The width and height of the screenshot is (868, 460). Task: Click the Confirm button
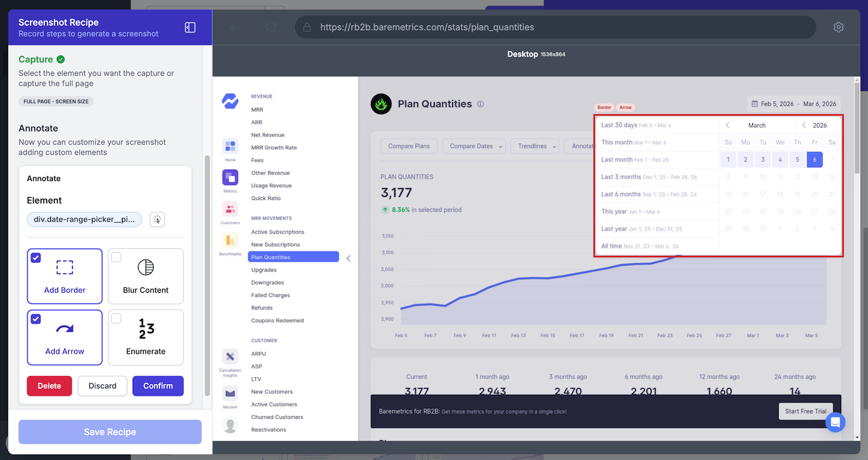(x=158, y=386)
